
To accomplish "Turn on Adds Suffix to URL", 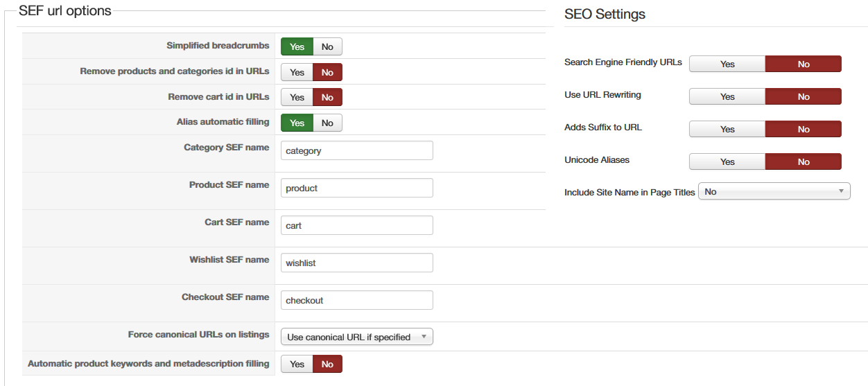I will [x=727, y=129].
